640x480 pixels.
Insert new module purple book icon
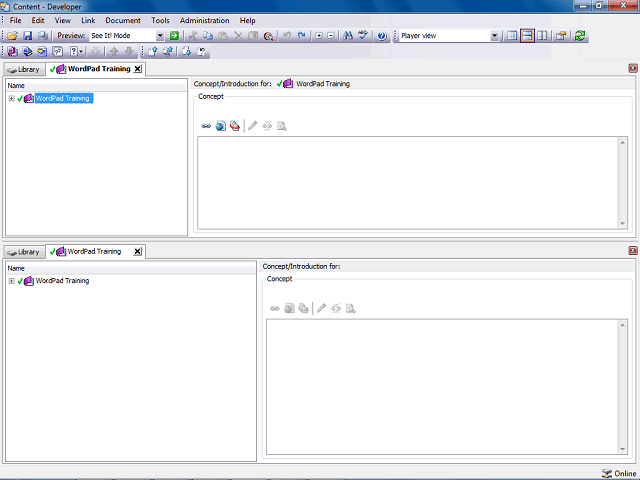pyautogui.click(x=12, y=51)
